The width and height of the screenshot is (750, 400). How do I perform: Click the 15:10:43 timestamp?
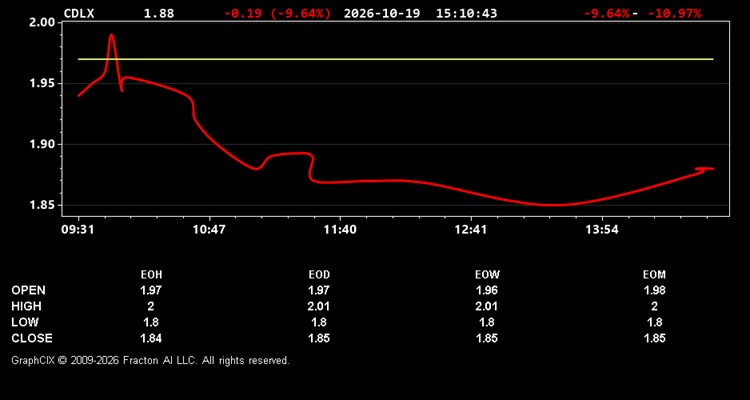(x=466, y=13)
